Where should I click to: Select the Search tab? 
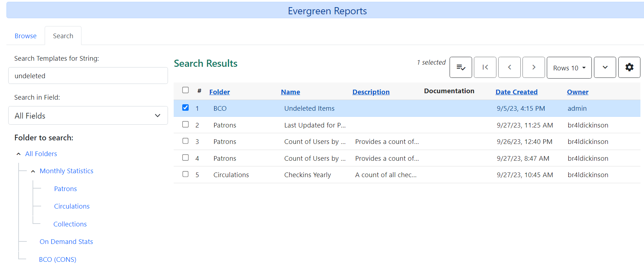coord(63,36)
